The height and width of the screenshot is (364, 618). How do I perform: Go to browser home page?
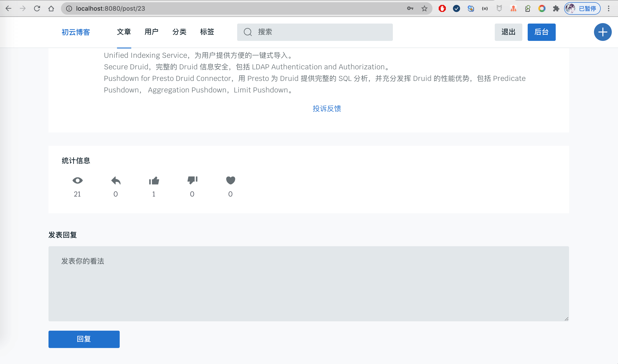(51, 9)
